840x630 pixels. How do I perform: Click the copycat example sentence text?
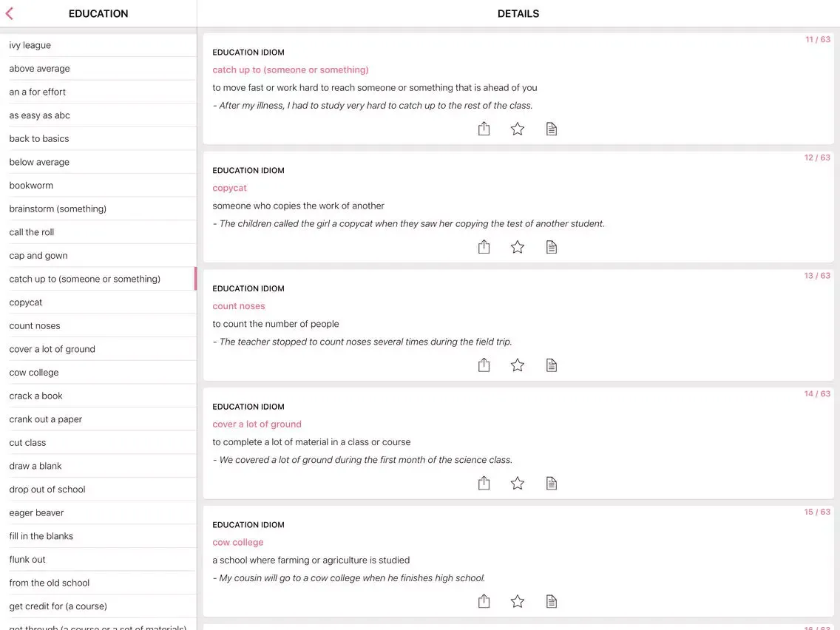point(408,224)
